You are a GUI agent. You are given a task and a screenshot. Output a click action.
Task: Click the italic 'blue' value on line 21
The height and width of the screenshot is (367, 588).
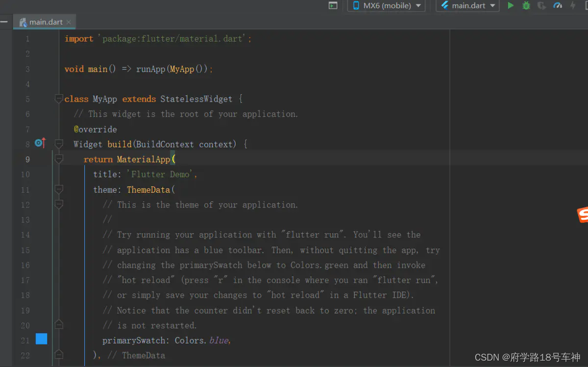click(x=219, y=341)
